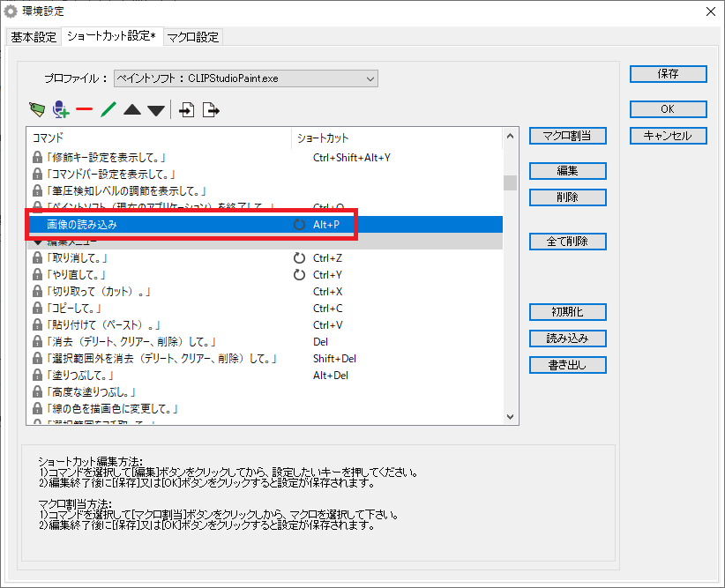Click the red minus remove icon
The height and width of the screenshot is (588, 725).
85,110
